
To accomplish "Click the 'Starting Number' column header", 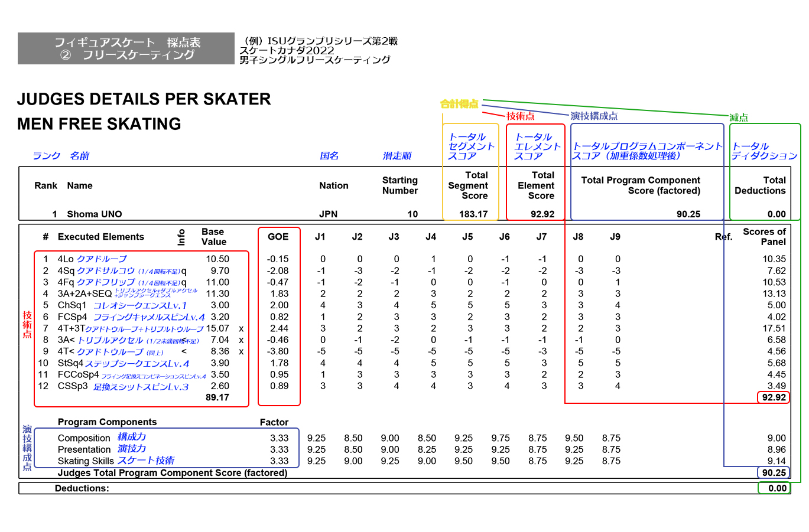I will click(400, 185).
